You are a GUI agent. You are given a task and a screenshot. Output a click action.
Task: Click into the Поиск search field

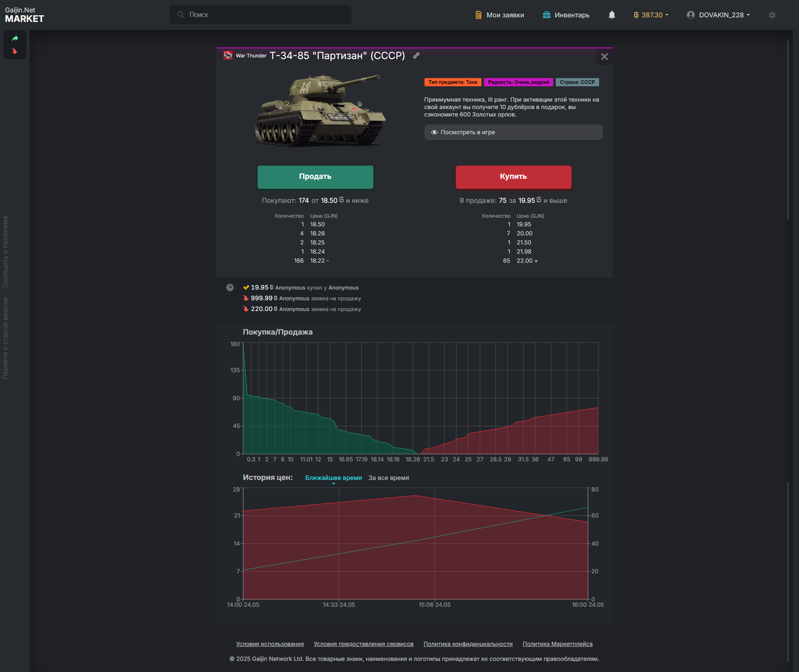pos(260,14)
